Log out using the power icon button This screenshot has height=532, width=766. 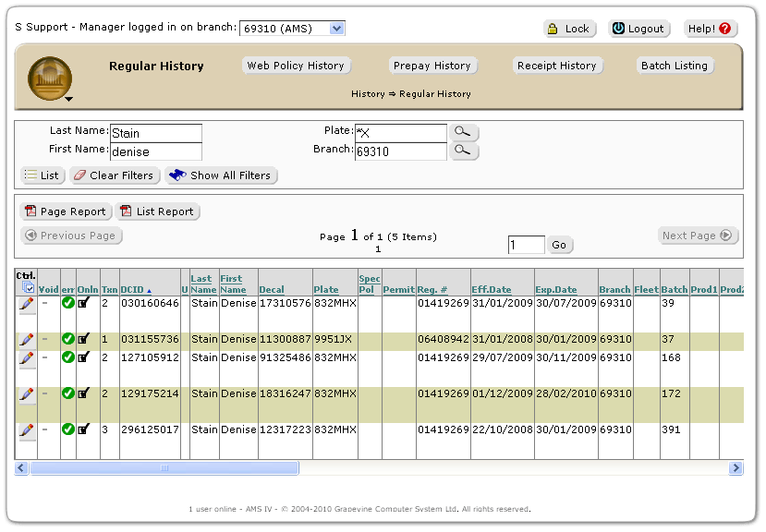[x=638, y=29]
